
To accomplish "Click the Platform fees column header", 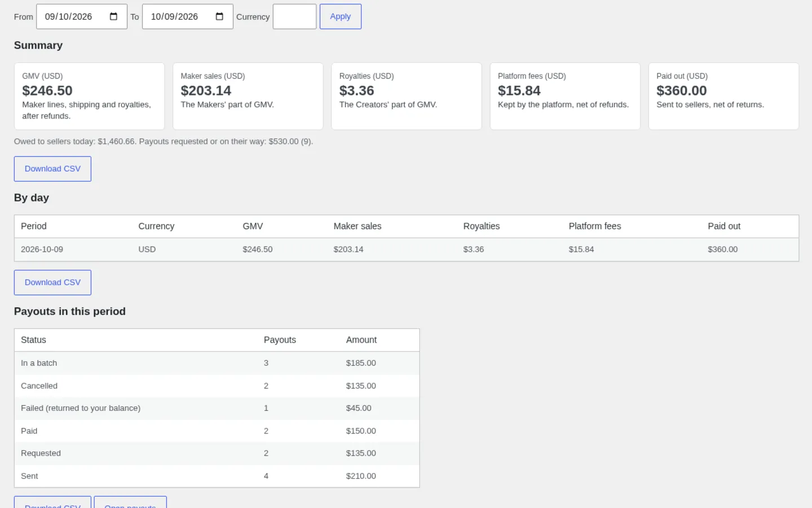I will pos(595,226).
